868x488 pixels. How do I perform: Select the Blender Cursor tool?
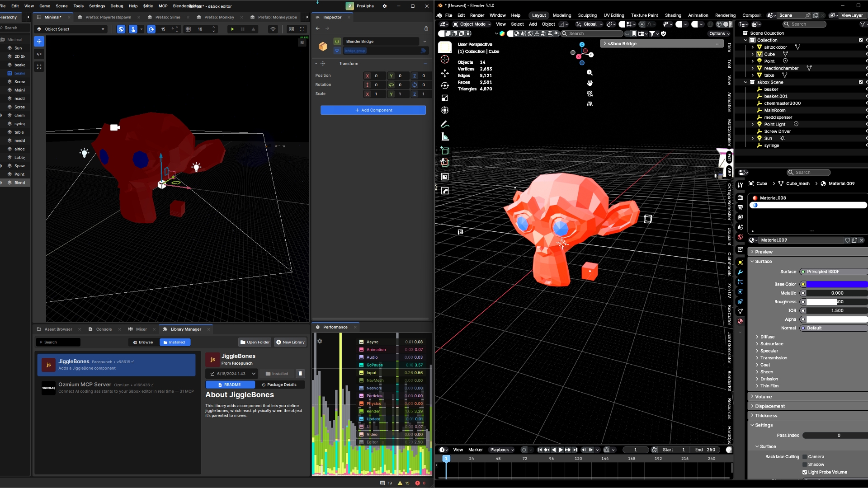click(445, 60)
